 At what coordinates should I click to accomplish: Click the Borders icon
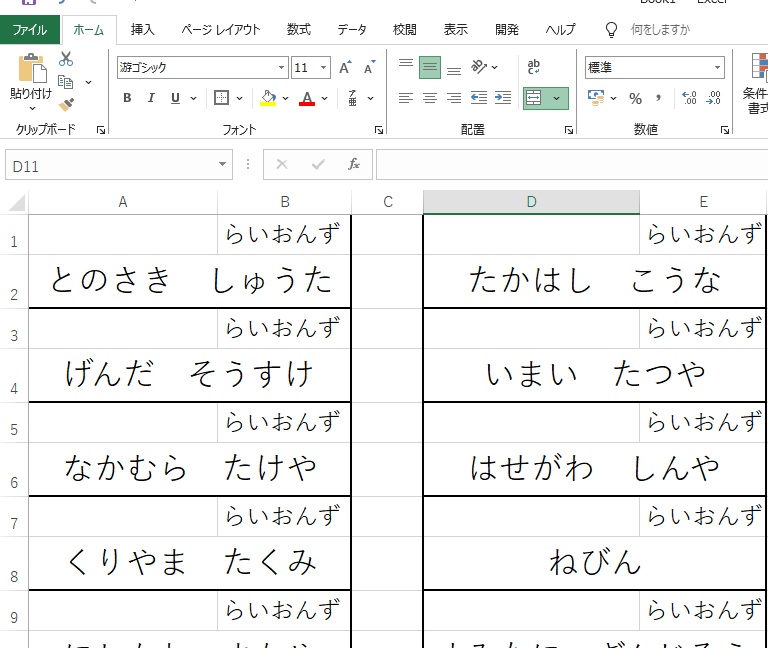221,98
